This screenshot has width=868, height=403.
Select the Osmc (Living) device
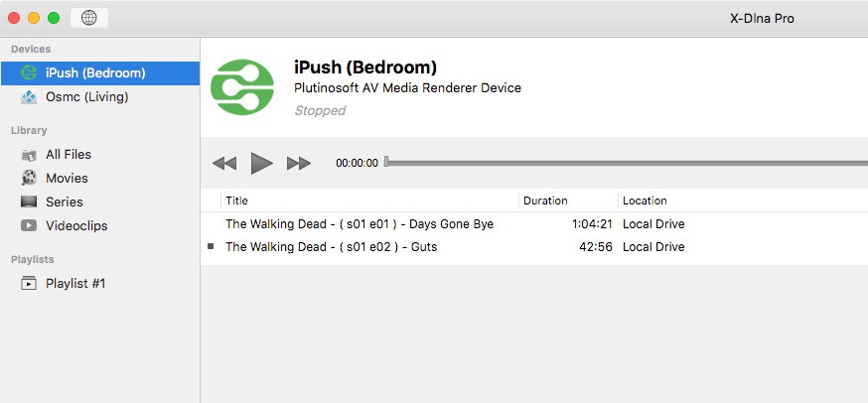(86, 97)
